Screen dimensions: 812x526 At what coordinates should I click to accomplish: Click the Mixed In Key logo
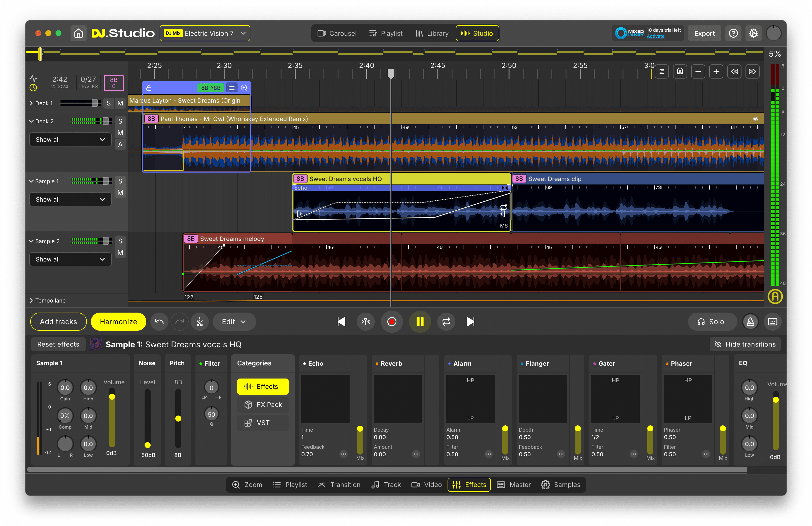coord(629,33)
